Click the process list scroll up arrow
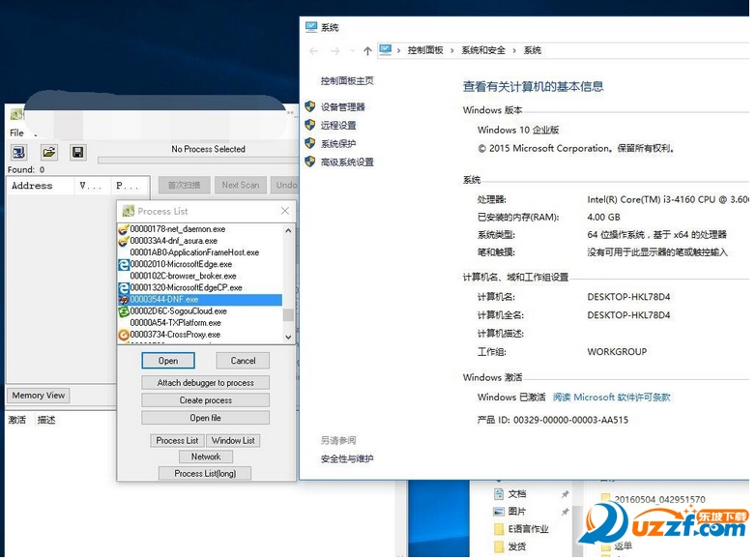 (x=288, y=230)
